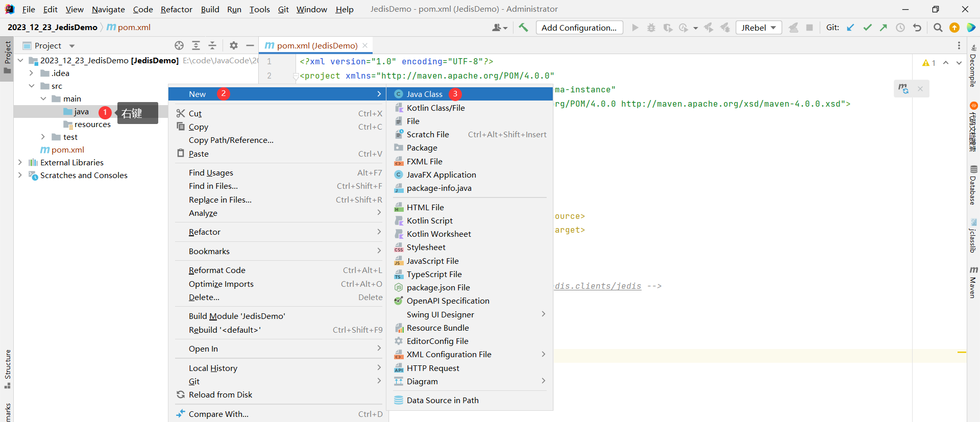This screenshot has height=422, width=980.
Task: Click Reformat Code in context menu
Action: [x=279, y=270]
